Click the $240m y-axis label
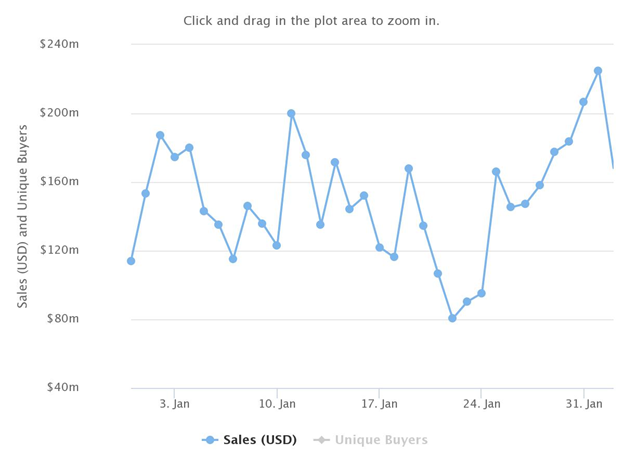The height and width of the screenshot is (468, 624). tap(59, 44)
